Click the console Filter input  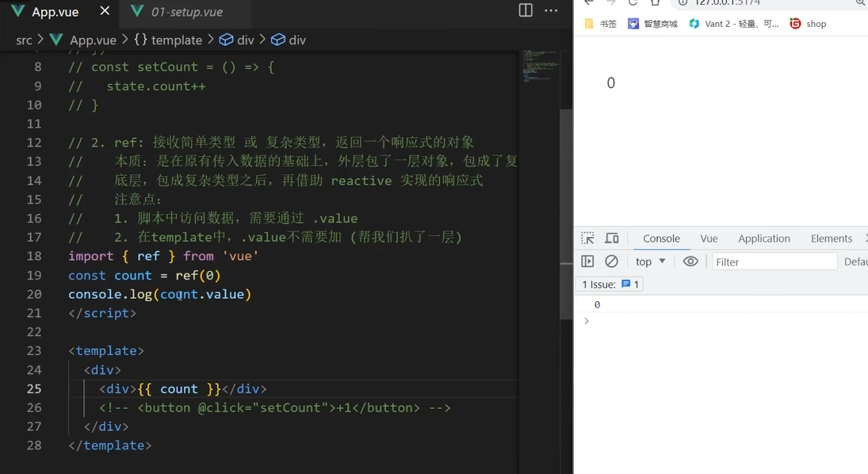pyautogui.click(x=774, y=262)
